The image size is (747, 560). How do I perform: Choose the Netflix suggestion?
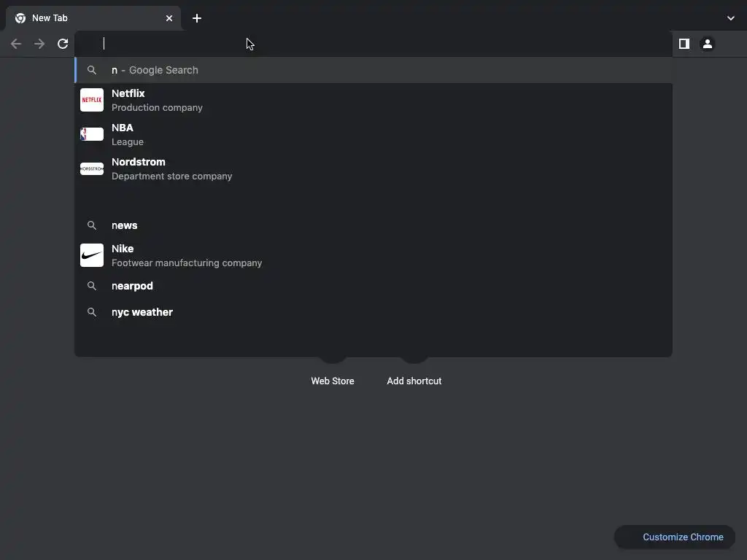[x=373, y=100]
